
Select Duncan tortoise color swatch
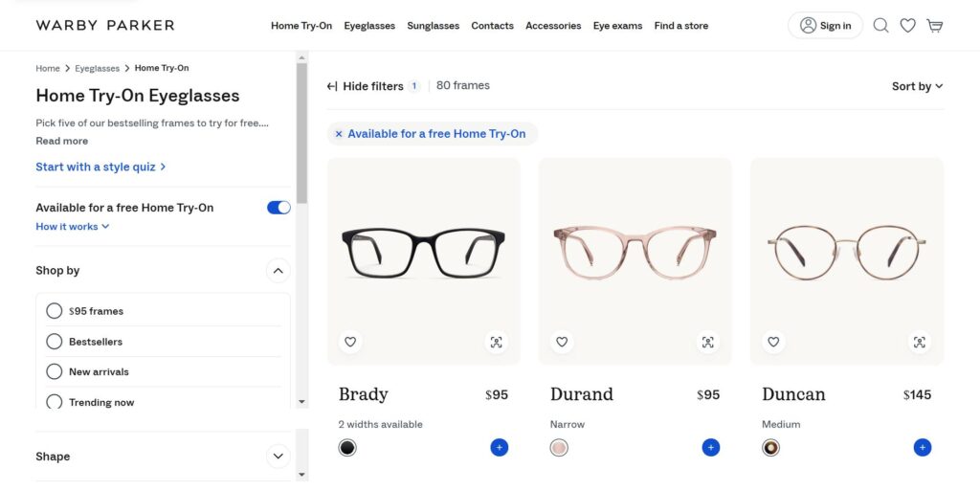click(x=770, y=447)
